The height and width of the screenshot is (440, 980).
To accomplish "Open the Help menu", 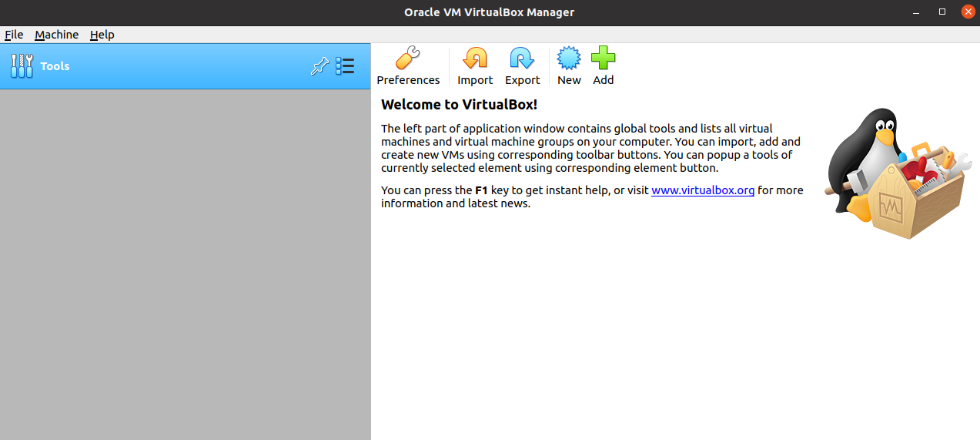I will tap(102, 35).
